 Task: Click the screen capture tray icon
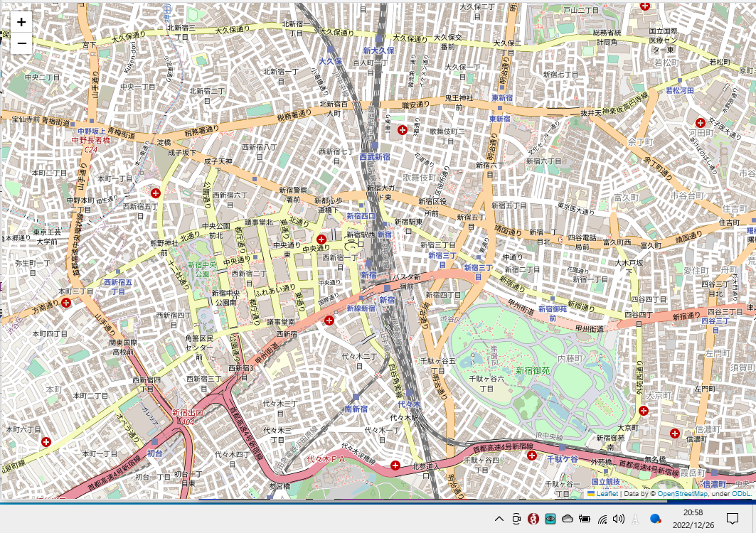516,518
